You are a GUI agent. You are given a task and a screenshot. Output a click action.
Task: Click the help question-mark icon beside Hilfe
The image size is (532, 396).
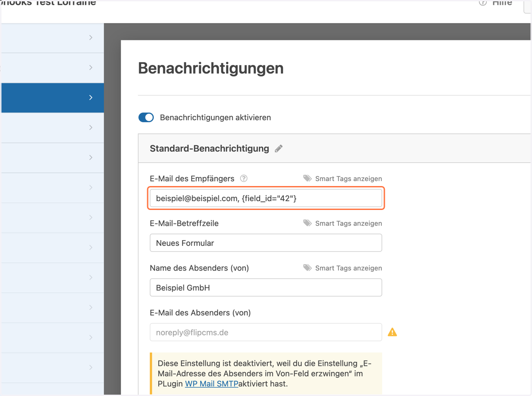tap(483, 3)
